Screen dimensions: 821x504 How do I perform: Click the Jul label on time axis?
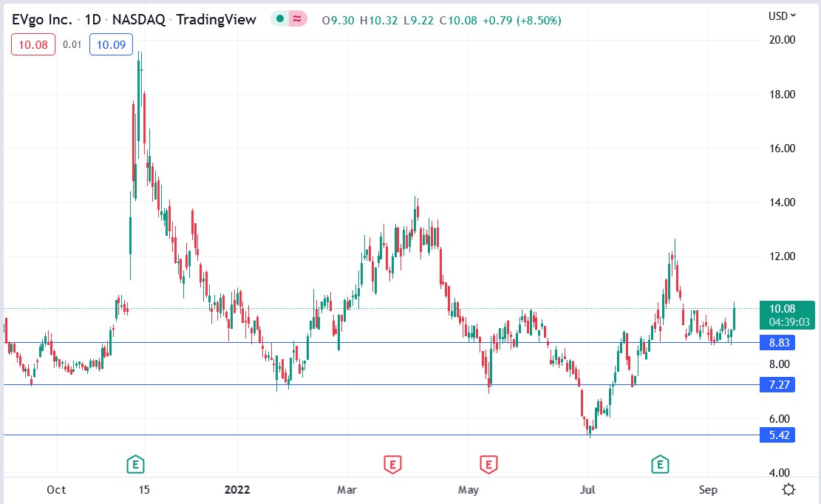(587, 490)
